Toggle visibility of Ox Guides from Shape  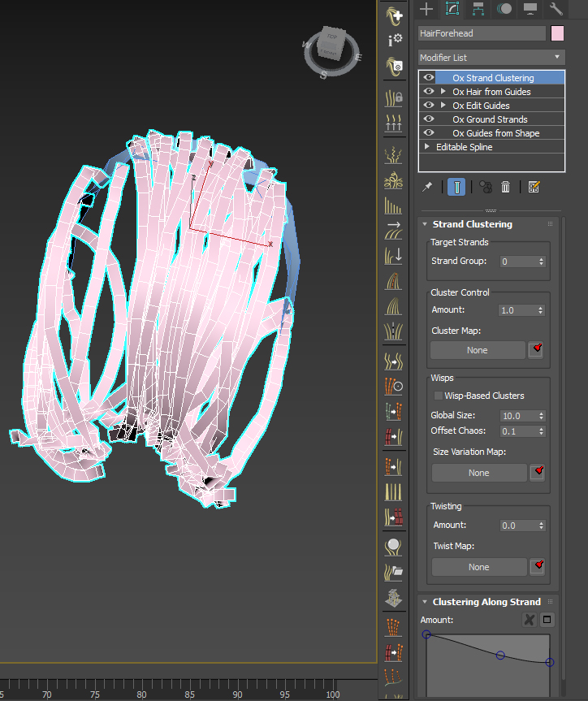click(x=429, y=133)
